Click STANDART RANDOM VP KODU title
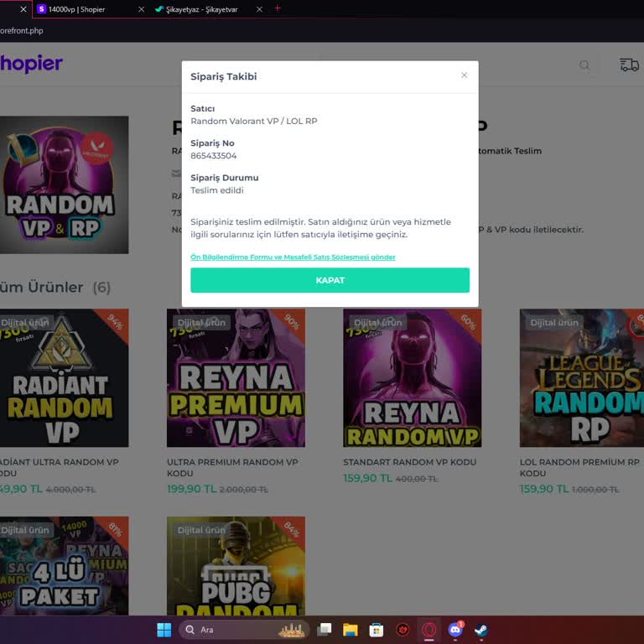Viewport: 644px width, 644px height. [x=410, y=462]
